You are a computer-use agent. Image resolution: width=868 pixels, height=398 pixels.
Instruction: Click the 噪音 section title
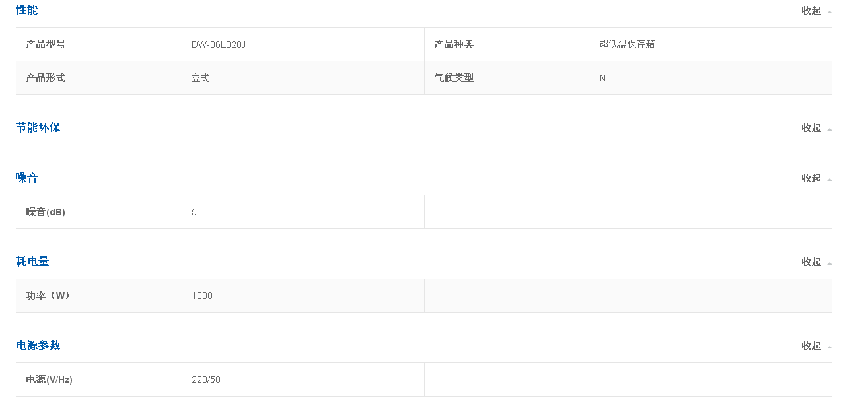[27, 178]
